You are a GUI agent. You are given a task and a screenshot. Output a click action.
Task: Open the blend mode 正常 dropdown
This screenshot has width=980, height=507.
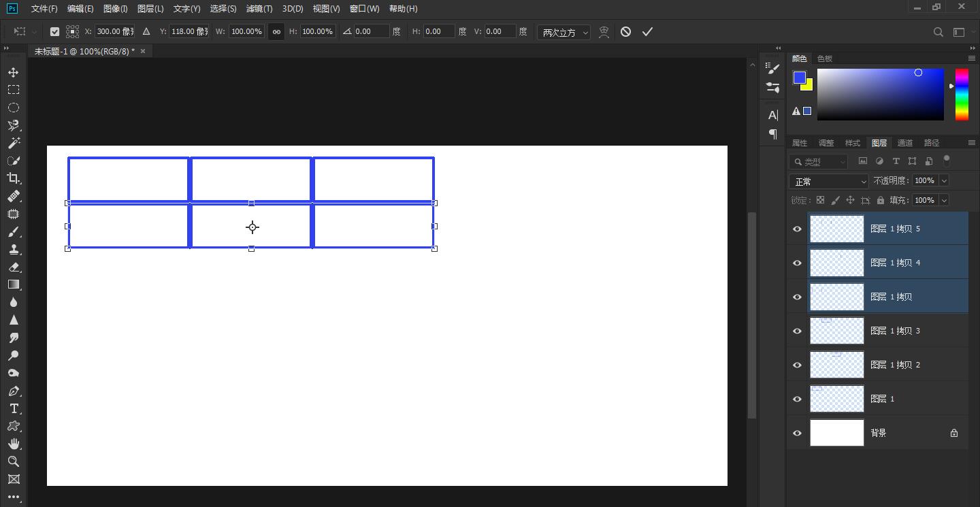[829, 181]
